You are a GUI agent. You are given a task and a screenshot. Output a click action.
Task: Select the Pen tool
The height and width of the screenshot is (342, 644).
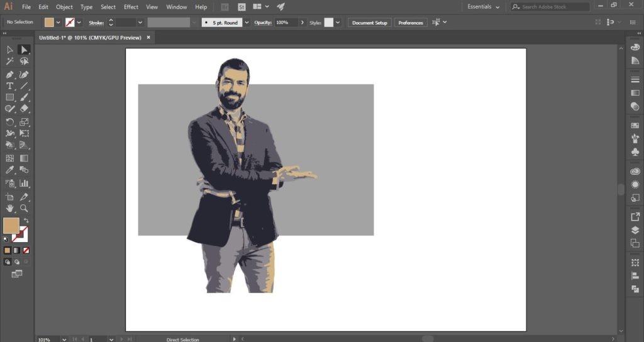point(10,74)
